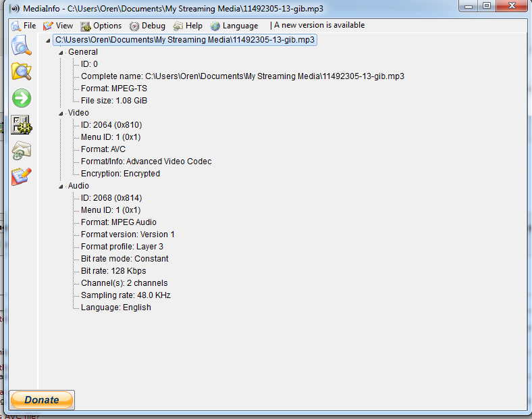This screenshot has width=532, height=419.
Task: Click the notepad with pencil sidebar icon
Action: [22, 176]
